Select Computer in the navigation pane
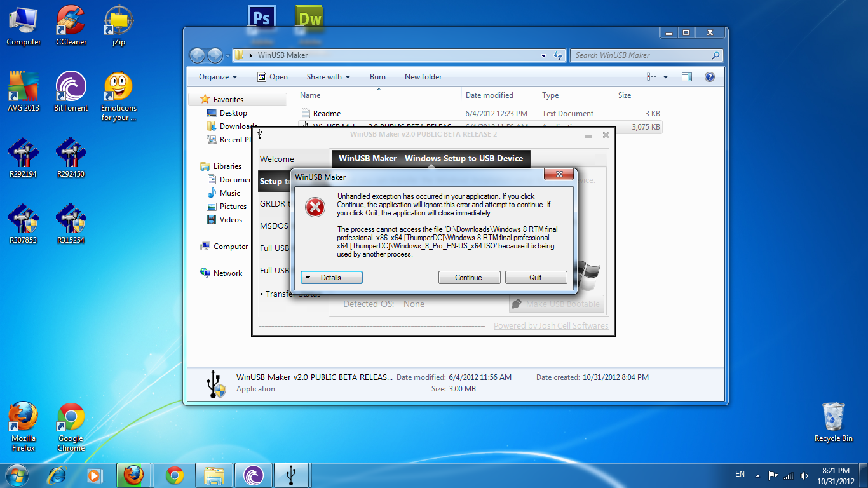The width and height of the screenshot is (868, 488). (x=230, y=247)
